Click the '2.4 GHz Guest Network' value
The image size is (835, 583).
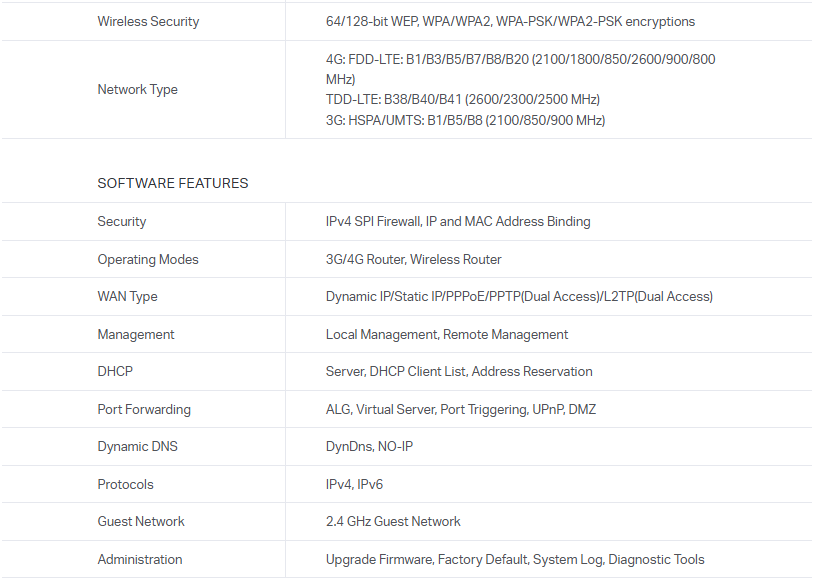[x=393, y=521]
